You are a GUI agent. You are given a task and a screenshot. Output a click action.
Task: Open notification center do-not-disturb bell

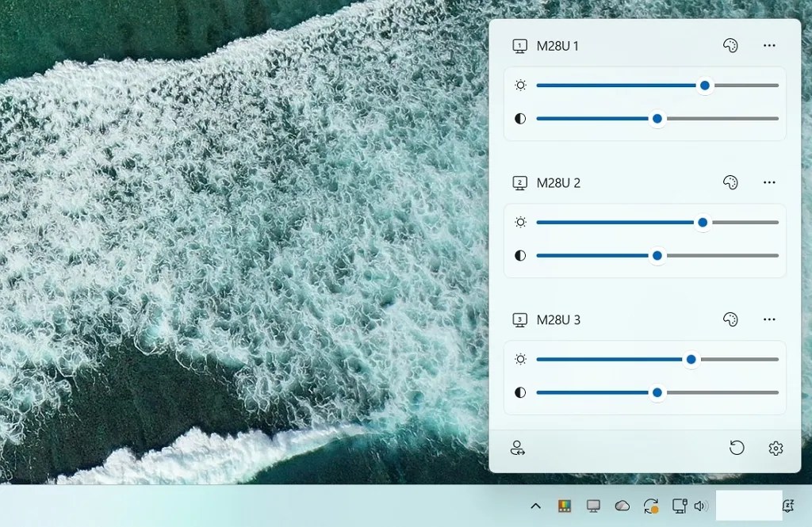click(788, 506)
